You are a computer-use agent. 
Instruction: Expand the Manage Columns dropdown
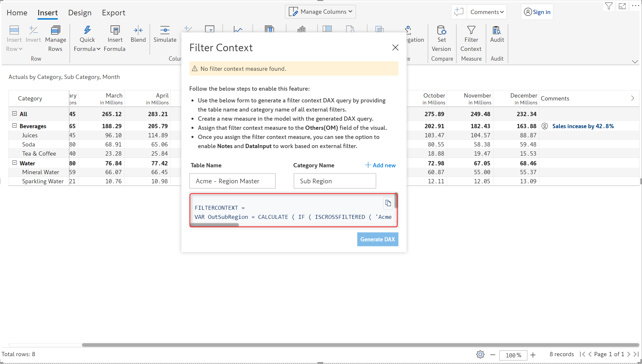pyautogui.click(x=320, y=12)
